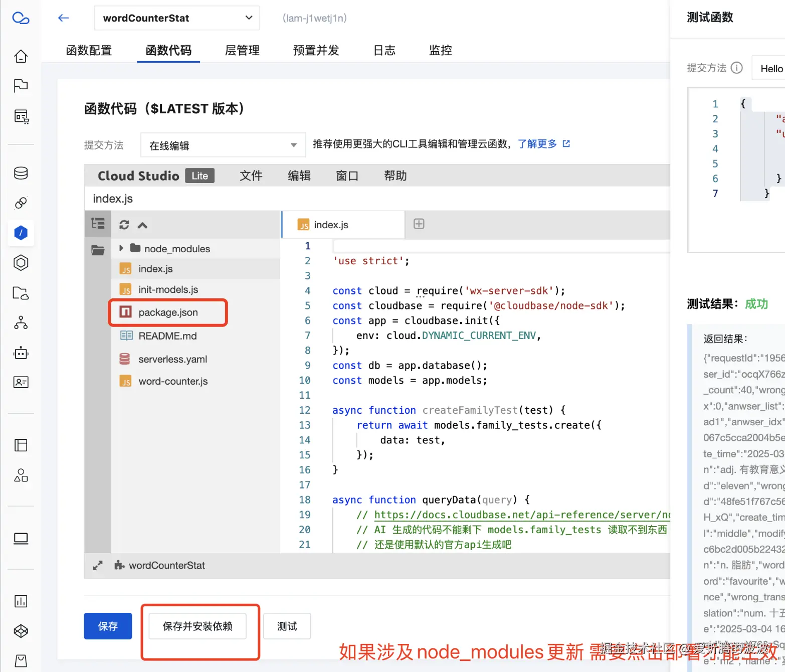Open a new editor tab with the plus icon

(419, 224)
